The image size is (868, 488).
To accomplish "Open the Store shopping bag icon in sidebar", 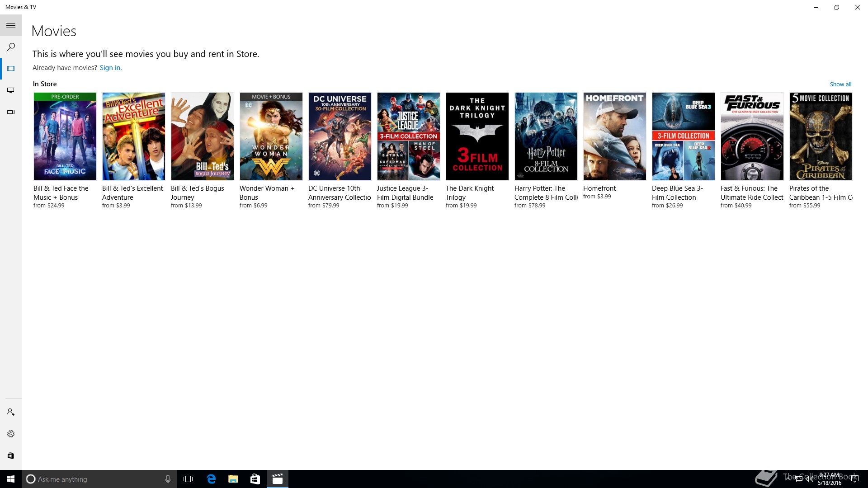I will 11,455.
